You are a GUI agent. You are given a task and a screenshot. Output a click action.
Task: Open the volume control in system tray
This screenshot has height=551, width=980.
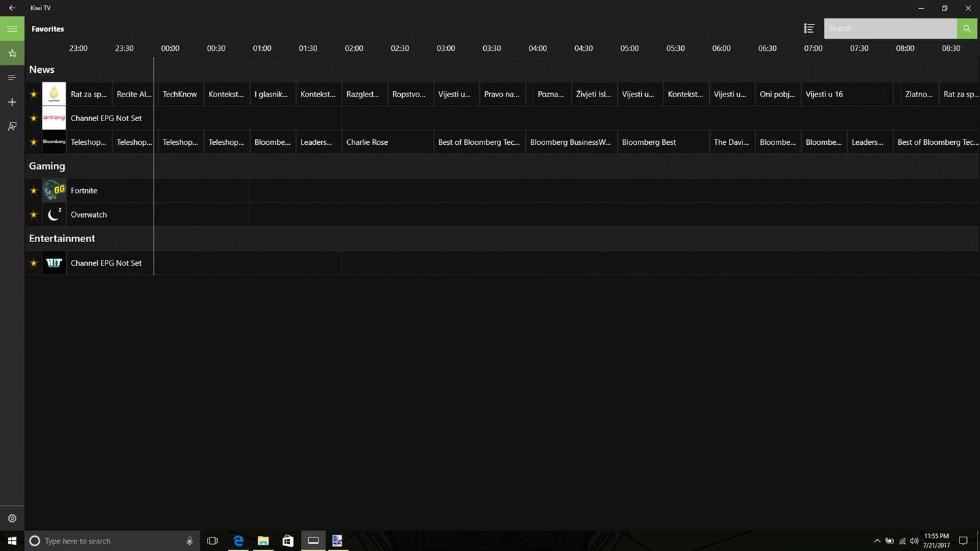(914, 541)
